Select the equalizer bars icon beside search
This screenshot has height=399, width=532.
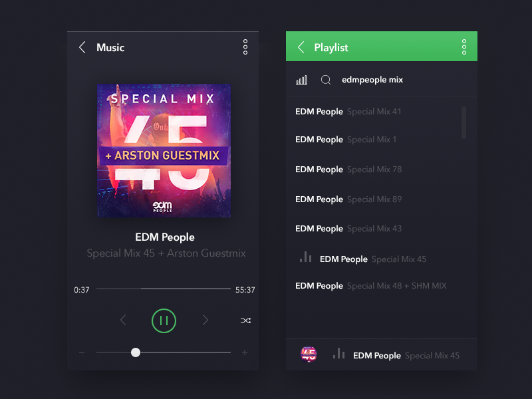[x=301, y=79]
